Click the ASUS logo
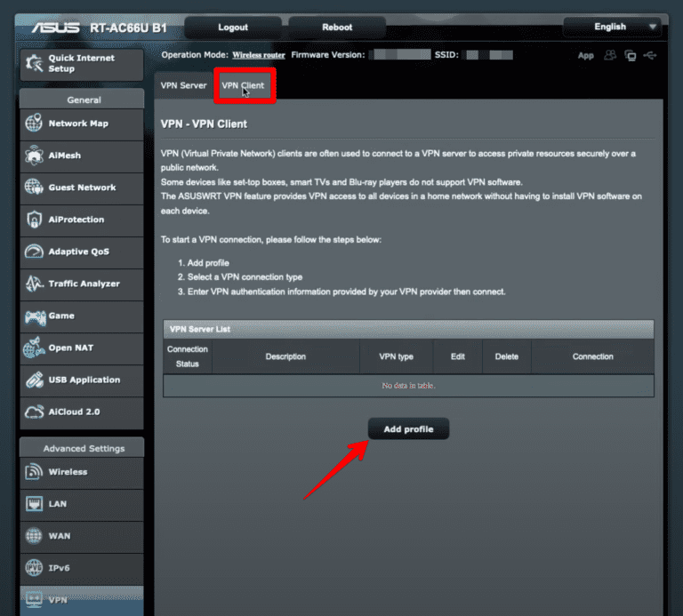The image size is (683, 616). [x=56, y=28]
